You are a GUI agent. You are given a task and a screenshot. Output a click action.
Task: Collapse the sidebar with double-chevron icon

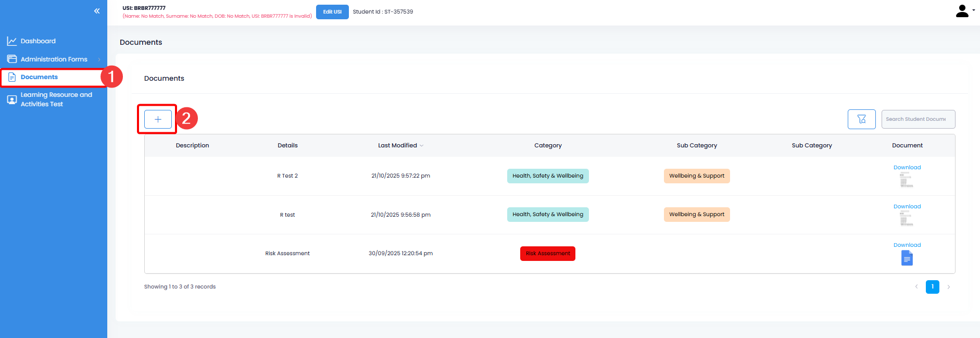[97, 11]
